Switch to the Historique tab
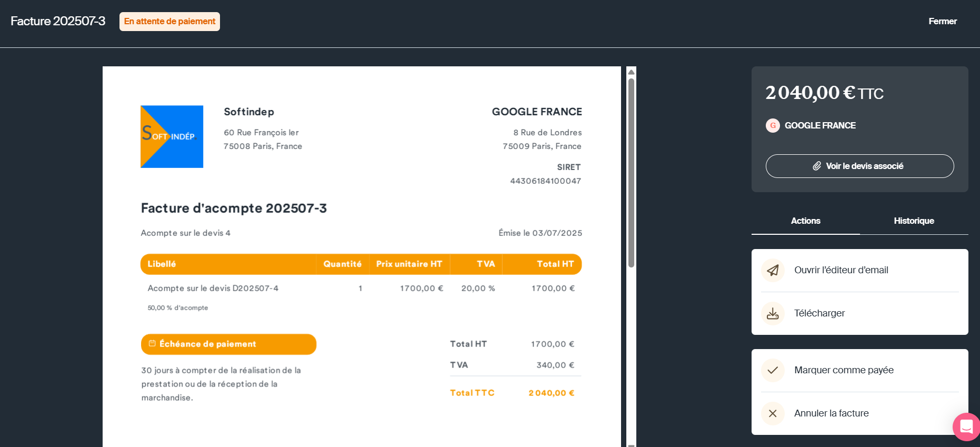This screenshot has height=447, width=980. click(x=914, y=221)
